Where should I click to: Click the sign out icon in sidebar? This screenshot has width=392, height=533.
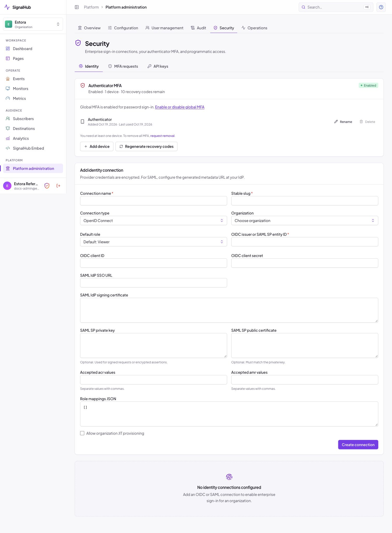[58, 186]
